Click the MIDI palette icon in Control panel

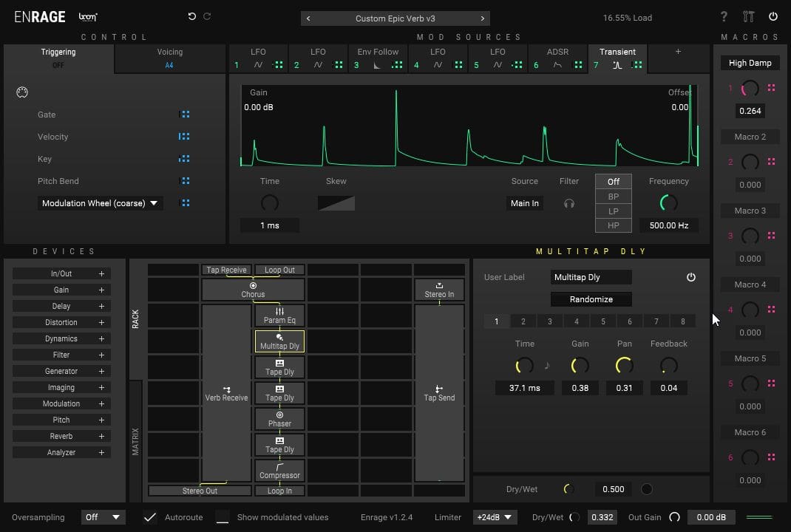[22, 92]
